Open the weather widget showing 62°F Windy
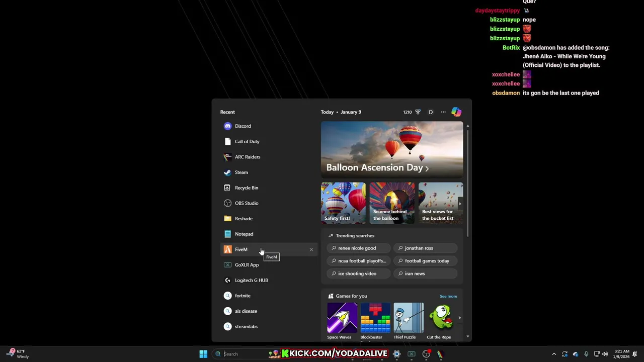Screen dimensions: 644x362 coord(18,354)
